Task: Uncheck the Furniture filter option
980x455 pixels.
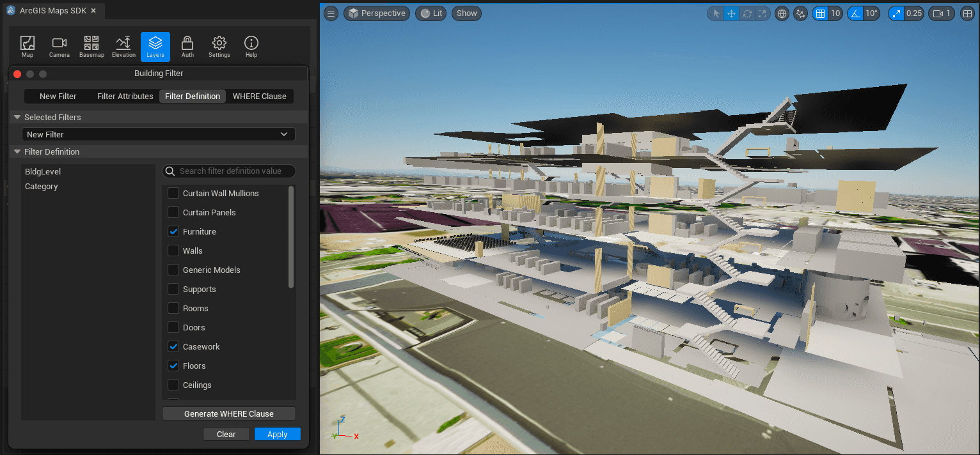Action: [173, 231]
